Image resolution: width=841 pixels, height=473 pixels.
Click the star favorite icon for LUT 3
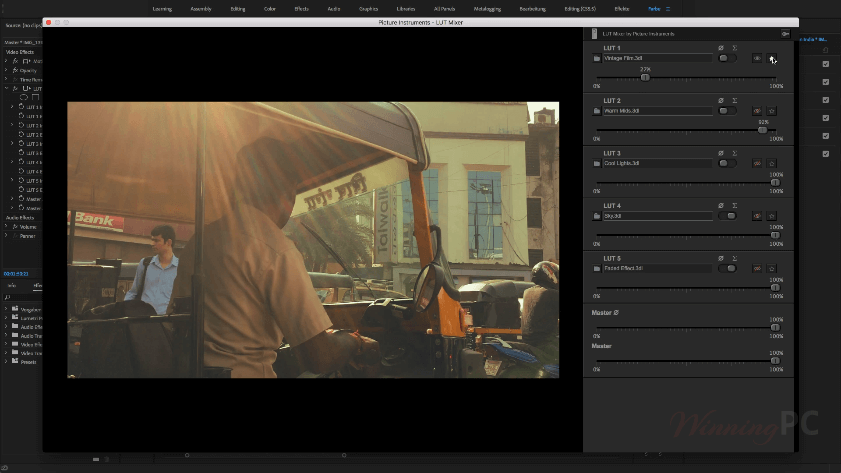click(x=772, y=164)
